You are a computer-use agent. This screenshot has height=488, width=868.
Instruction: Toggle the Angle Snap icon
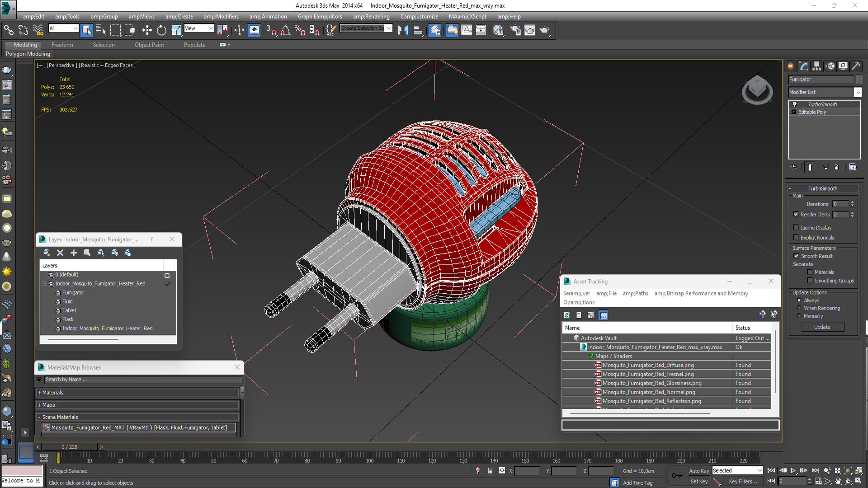coord(286,30)
